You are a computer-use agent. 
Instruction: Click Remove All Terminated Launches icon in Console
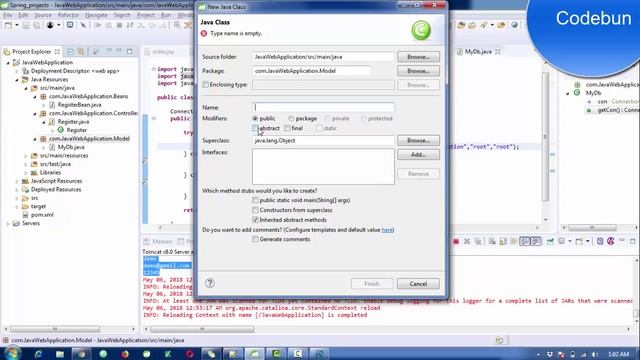pos(478,242)
